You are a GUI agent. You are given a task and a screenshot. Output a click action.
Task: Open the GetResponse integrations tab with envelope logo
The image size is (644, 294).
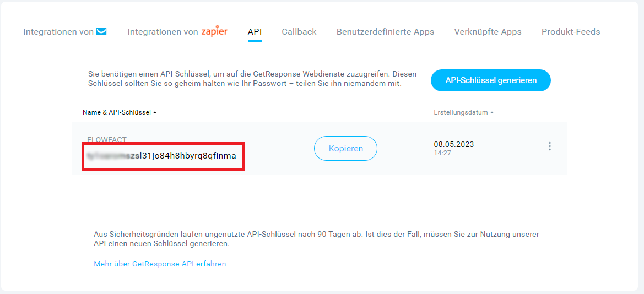click(x=65, y=31)
